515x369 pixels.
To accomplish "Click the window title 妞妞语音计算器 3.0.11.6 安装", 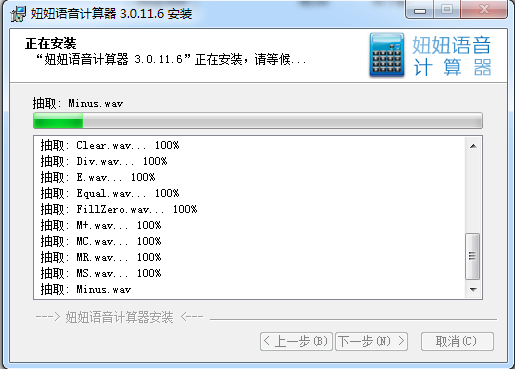I will [111, 14].
